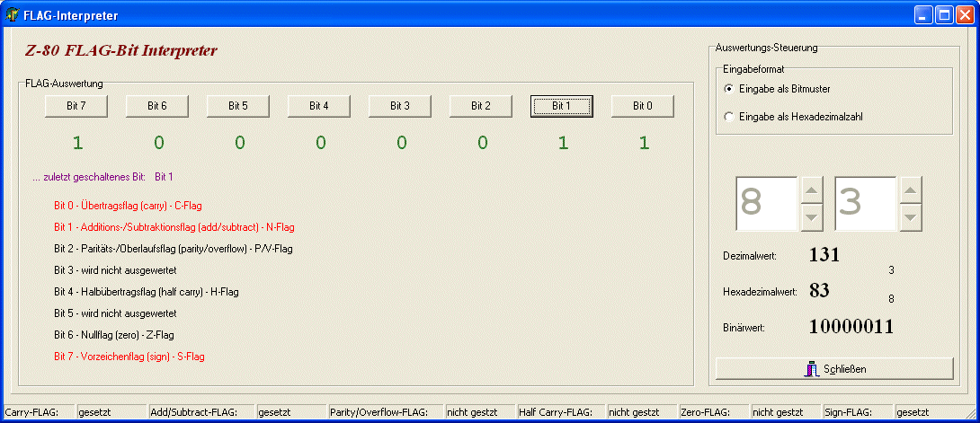This screenshot has height=423, width=980.
Task: Close the FLAG-Interpreter window
Action: pyautogui.click(x=965, y=15)
